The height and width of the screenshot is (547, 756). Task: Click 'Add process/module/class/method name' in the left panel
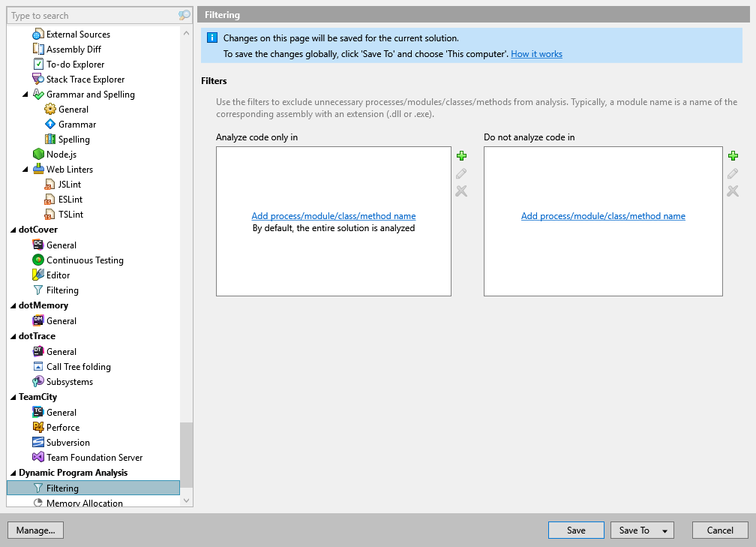coord(333,215)
